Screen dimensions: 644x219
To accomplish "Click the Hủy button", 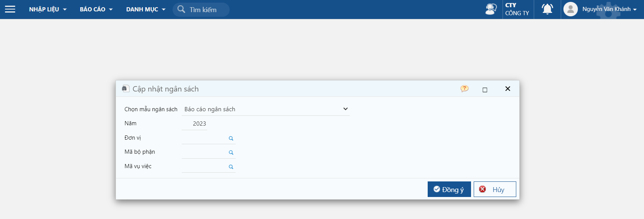I will [495, 189].
